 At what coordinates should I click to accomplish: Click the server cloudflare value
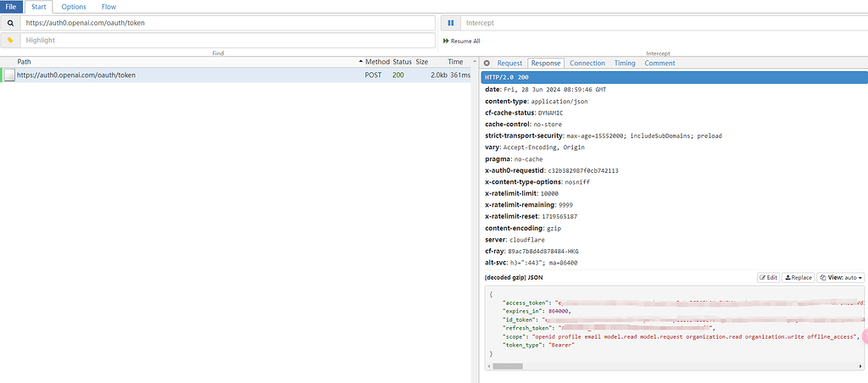tap(526, 240)
